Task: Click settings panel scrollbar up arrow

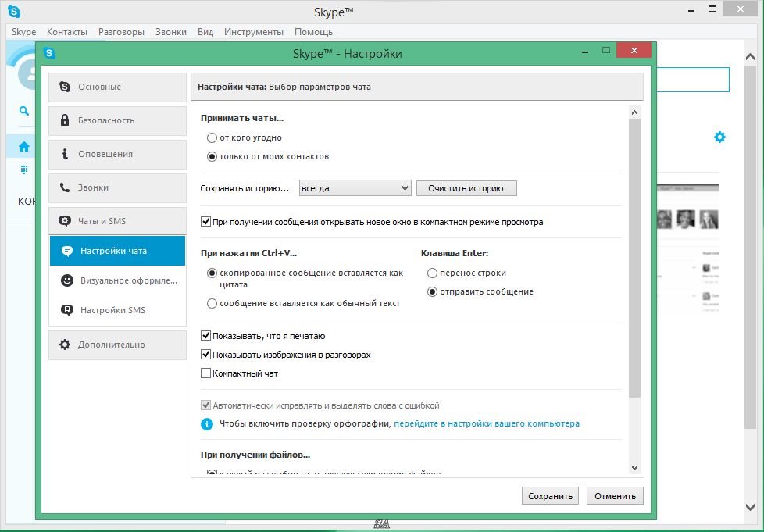Action: point(634,112)
